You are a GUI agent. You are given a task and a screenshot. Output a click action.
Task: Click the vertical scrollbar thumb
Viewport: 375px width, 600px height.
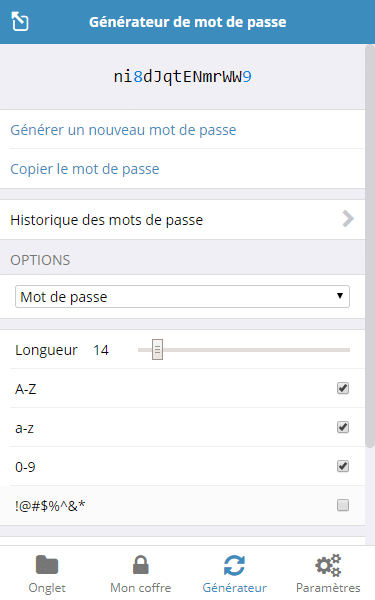click(x=370, y=245)
